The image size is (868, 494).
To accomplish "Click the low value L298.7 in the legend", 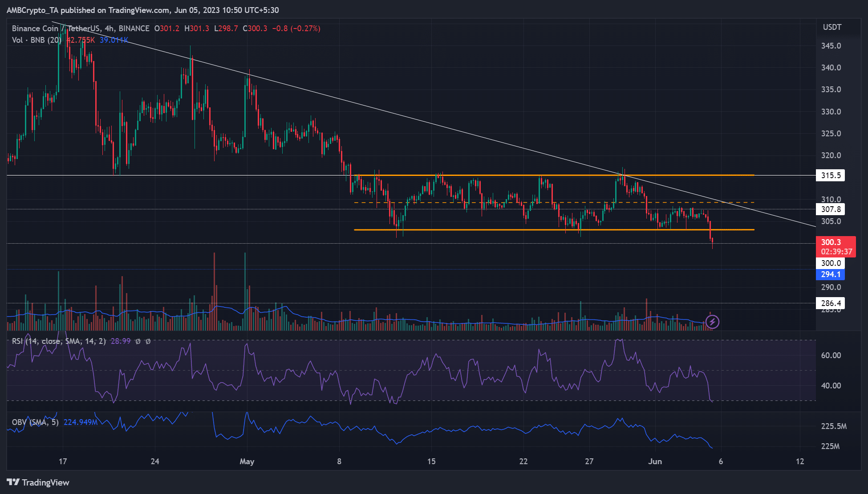I will pyautogui.click(x=226, y=29).
